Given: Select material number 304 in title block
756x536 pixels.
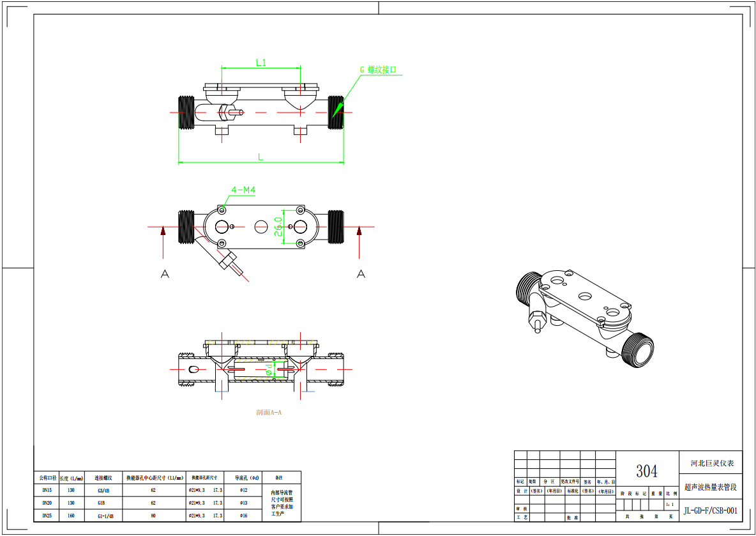Looking at the screenshot, I should (x=646, y=471).
